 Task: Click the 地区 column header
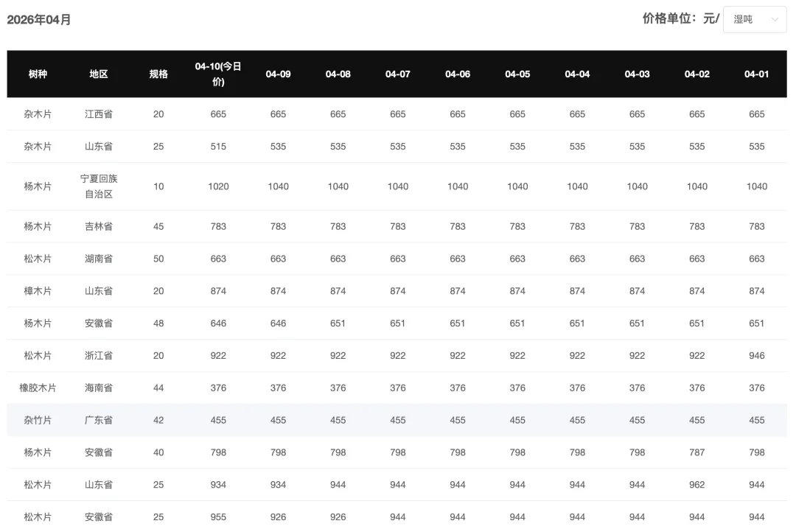(99, 74)
